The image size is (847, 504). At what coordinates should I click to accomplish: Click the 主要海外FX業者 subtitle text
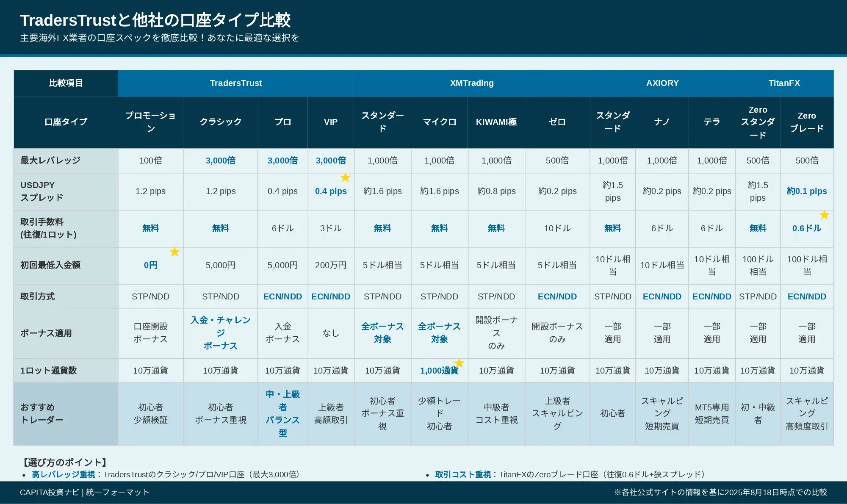coord(159,38)
